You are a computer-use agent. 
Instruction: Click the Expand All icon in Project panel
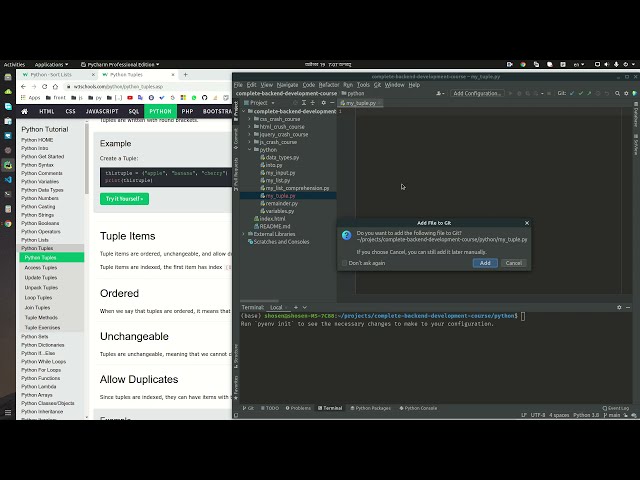point(304,103)
